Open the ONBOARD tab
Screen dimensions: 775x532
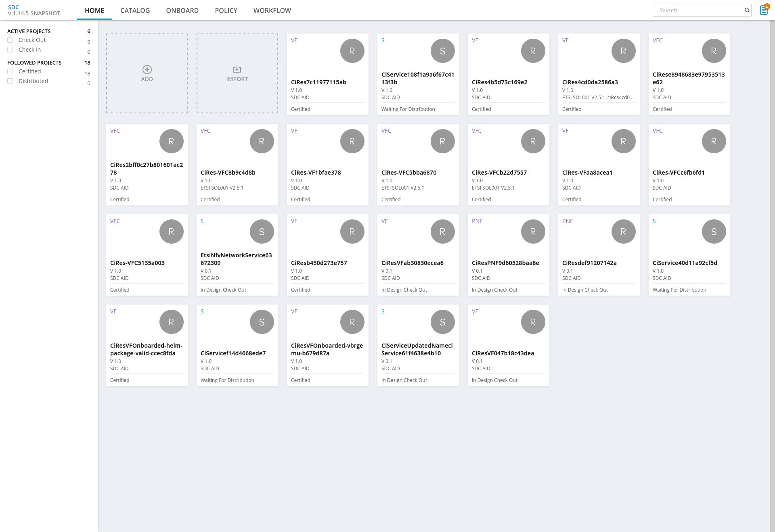tap(182, 10)
